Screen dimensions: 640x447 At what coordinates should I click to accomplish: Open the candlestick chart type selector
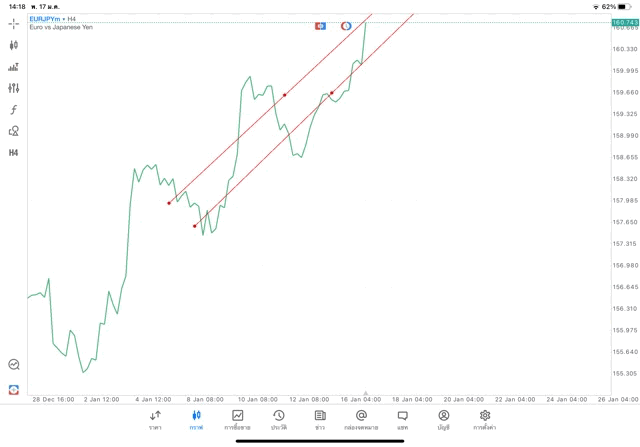[14, 45]
